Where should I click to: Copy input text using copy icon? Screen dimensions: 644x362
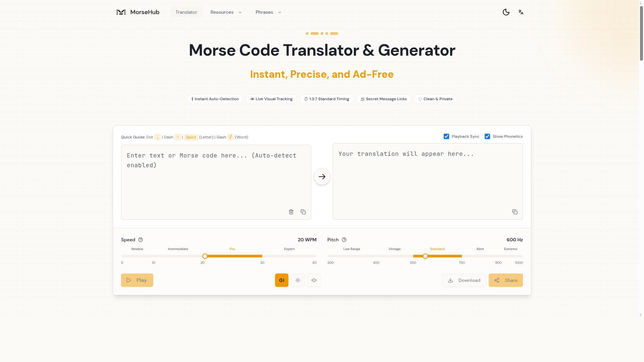tap(303, 212)
